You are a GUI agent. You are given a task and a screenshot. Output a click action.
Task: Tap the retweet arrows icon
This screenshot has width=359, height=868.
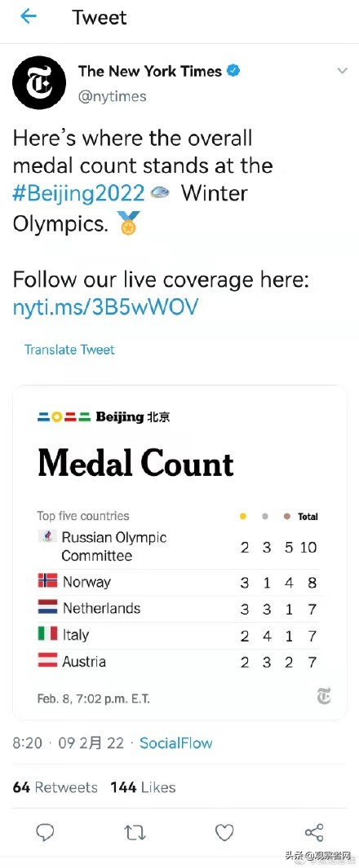tap(134, 832)
